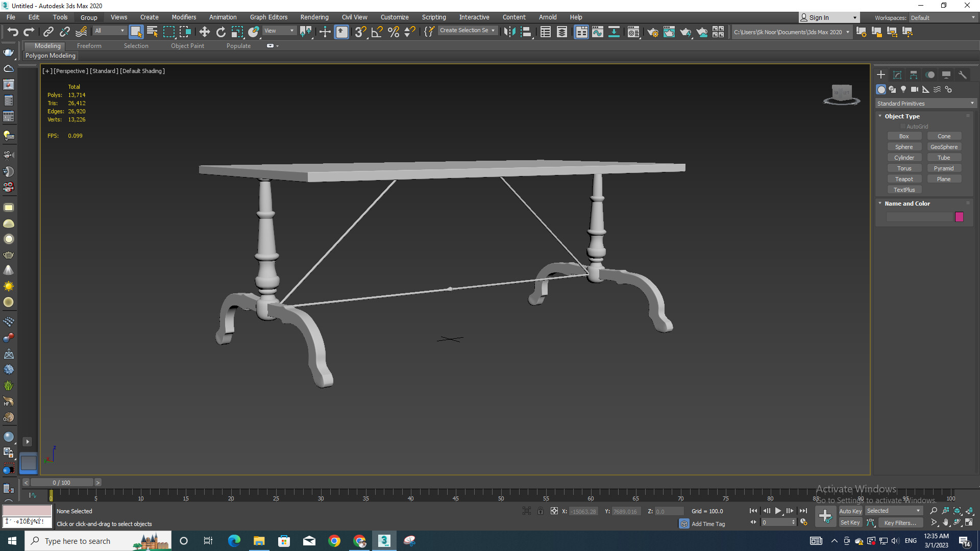
Task: Open the object color swatch
Action: [x=959, y=217]
